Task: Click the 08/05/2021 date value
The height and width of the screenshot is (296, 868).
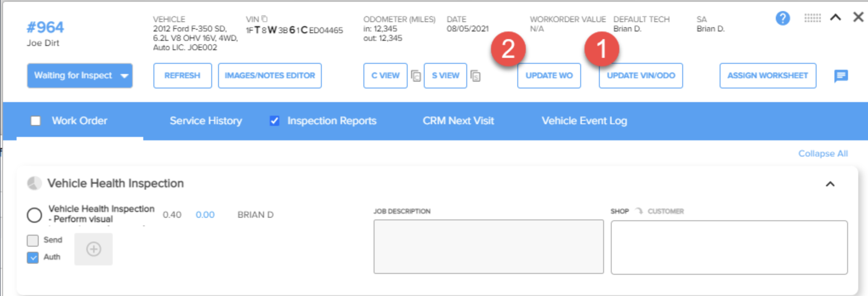Action: tap(468, 29)
